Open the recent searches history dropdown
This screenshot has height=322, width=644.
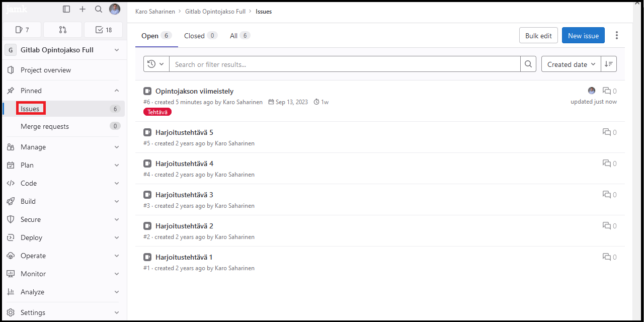(x=156, y=64)
